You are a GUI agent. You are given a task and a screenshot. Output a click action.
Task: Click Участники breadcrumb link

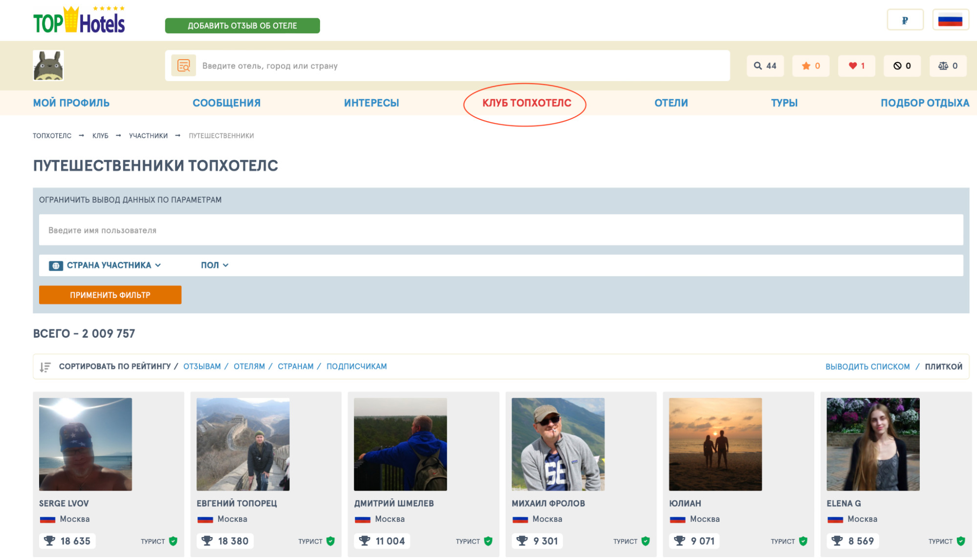pos(148,136)
